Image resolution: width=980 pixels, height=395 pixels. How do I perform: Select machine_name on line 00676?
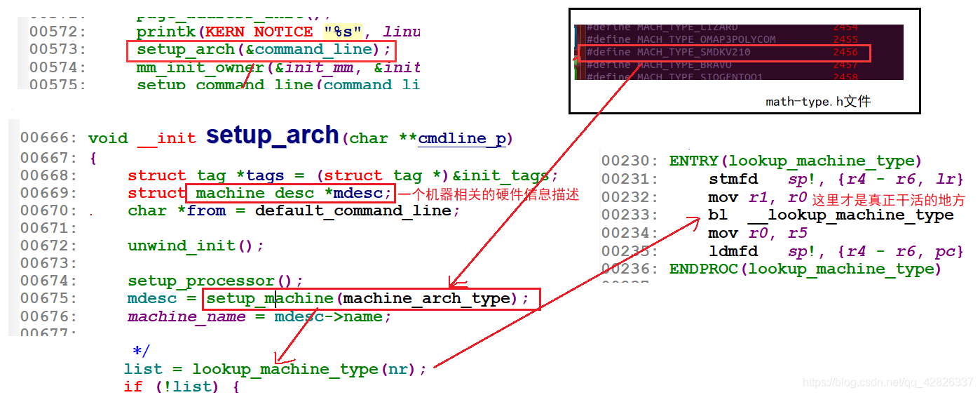click(x=186, y=316)
